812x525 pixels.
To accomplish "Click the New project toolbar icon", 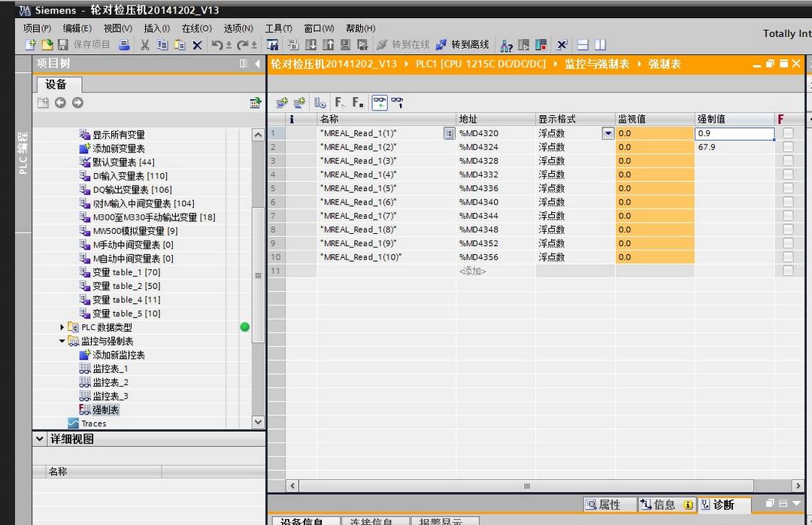I will click(x=30, y=44).
